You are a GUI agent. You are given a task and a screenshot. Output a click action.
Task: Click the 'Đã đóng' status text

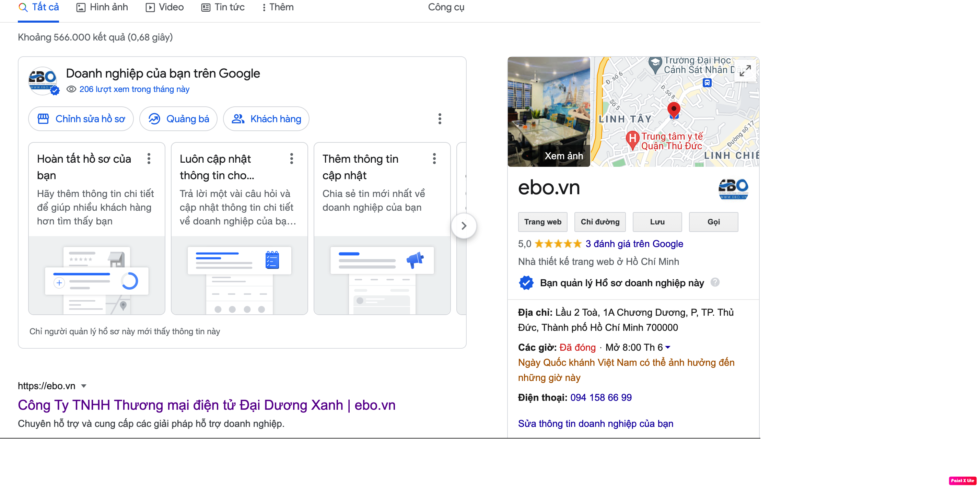[x=577, y=348]
